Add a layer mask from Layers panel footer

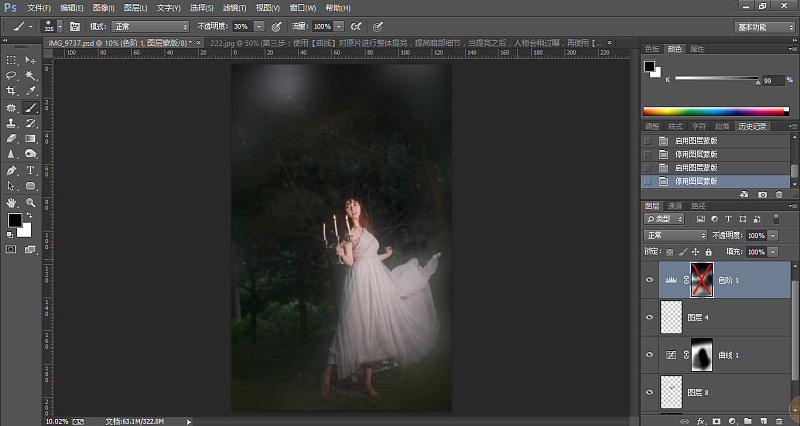pyautogui.click(x=717, y=421)
